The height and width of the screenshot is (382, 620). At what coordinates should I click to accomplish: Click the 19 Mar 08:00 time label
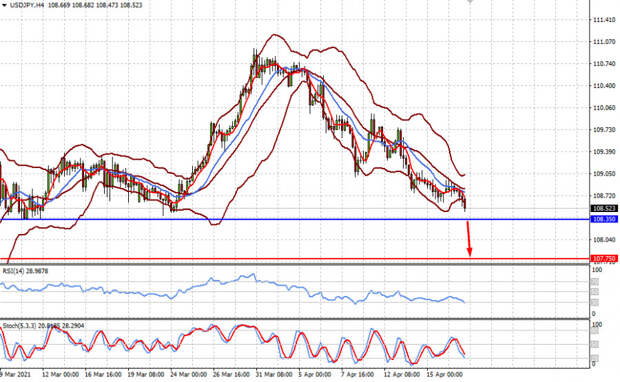tap(146, 374)
